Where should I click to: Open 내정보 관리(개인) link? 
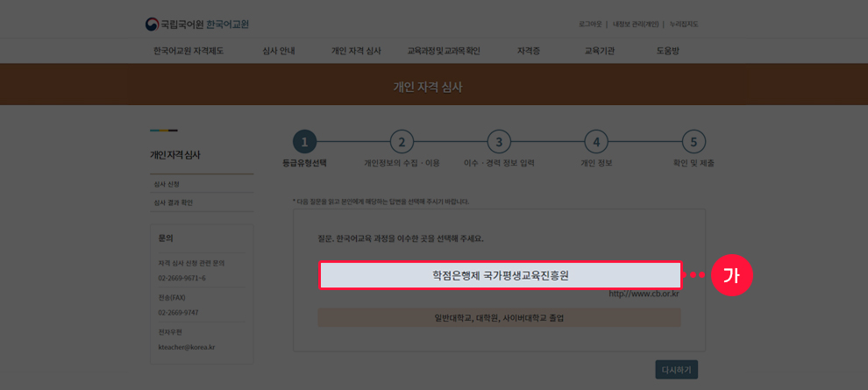coord(636,24)
